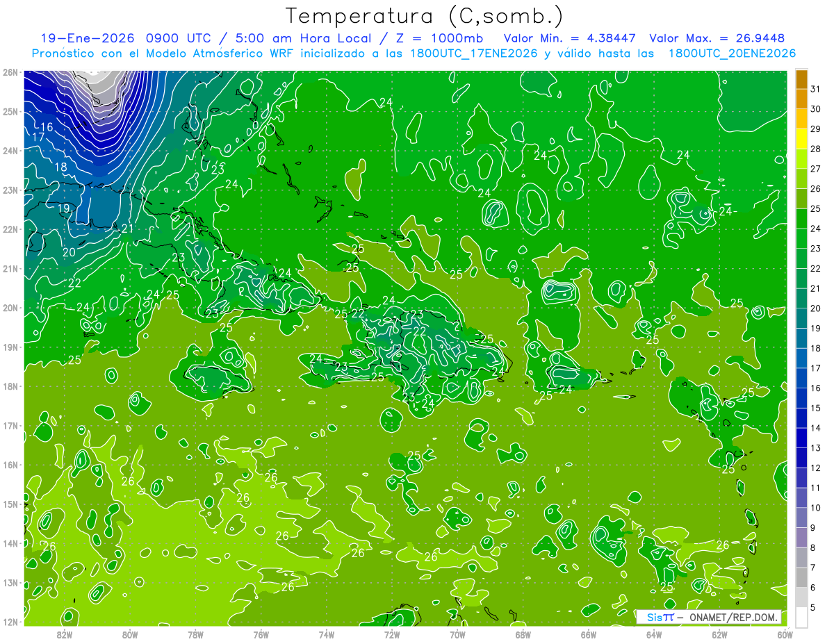The image size is (834, 644).
Task: Click the 22N latitude axis label
Action: (x=10, y=229)
